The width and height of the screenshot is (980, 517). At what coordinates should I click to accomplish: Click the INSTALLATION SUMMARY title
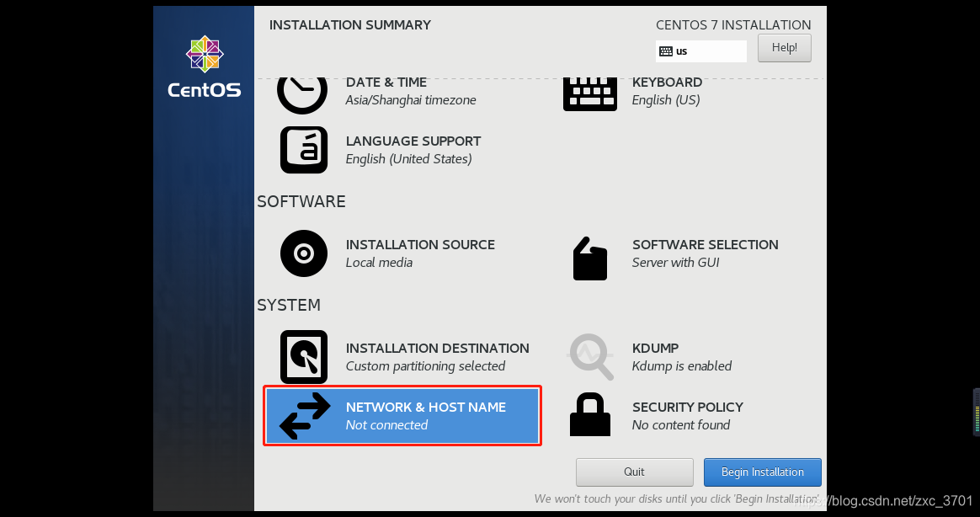point(350,25)
